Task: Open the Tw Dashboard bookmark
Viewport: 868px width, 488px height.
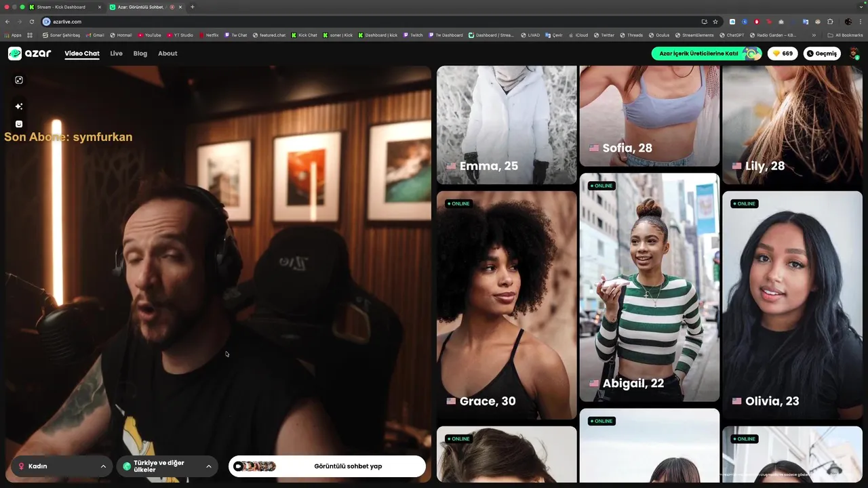Action: click(446, 35)
